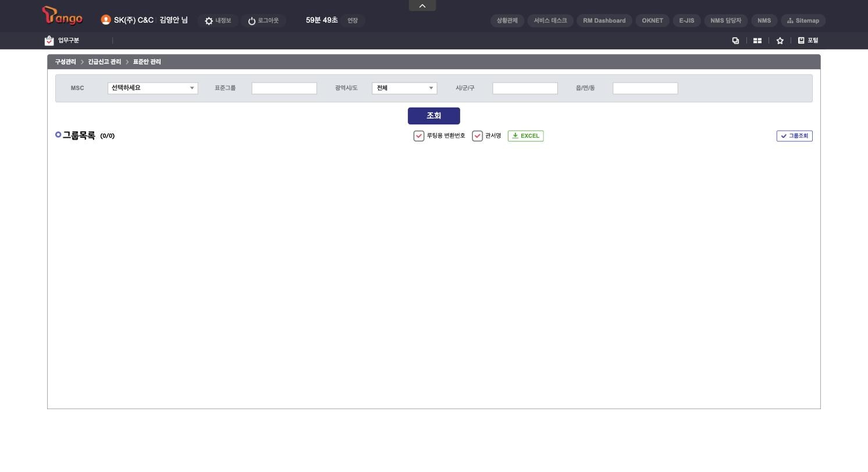Open the MSC 선택하세요 dropdown

[153, 88]
